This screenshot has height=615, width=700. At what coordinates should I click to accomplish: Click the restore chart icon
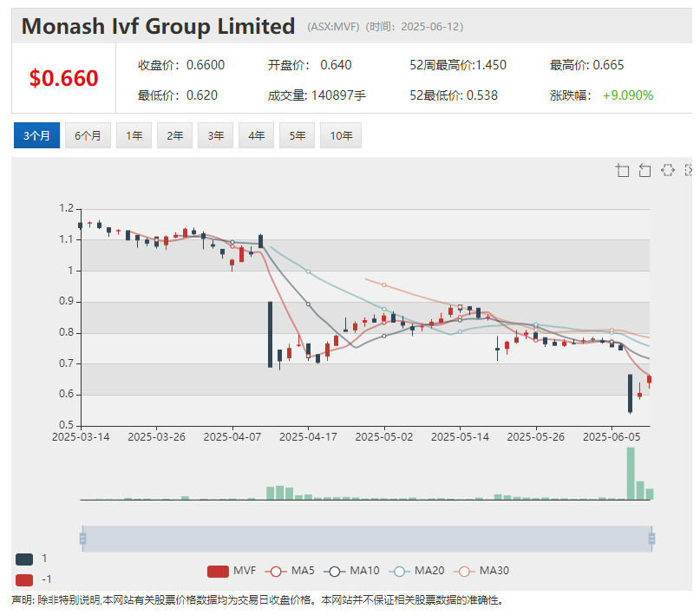tap(667, 171)
